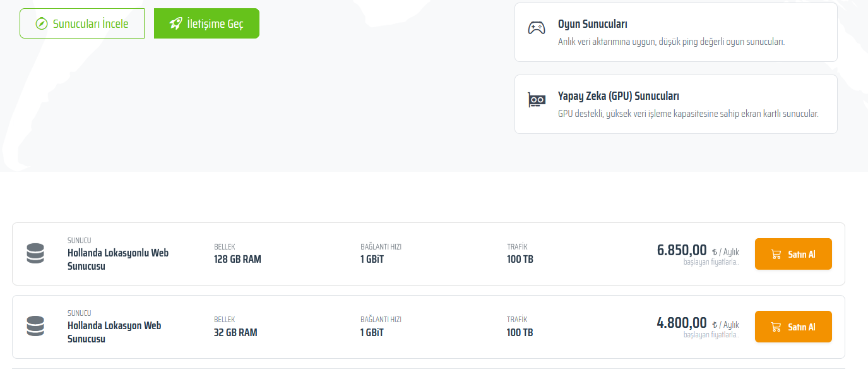Click the 128 GB RAM memory value
Image resolution: width=868 pixels, height=386 pixels.
(x=237, y=259)
